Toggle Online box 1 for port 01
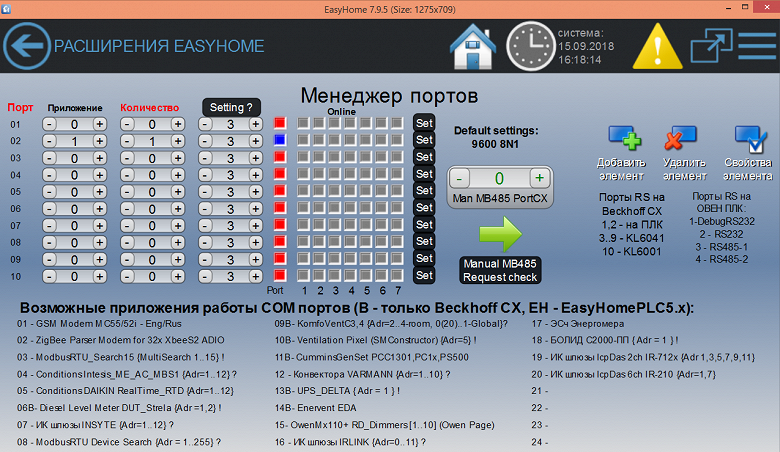 303,123
